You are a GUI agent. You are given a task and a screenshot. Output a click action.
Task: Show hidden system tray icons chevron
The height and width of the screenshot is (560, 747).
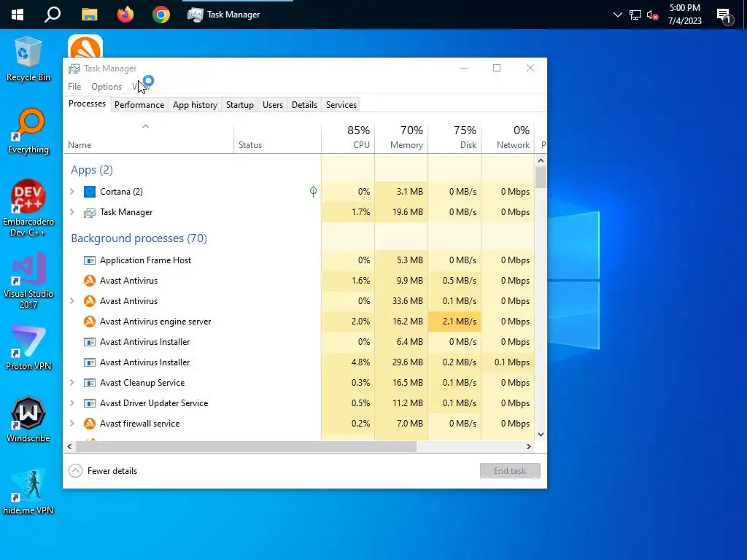point(617,15)
